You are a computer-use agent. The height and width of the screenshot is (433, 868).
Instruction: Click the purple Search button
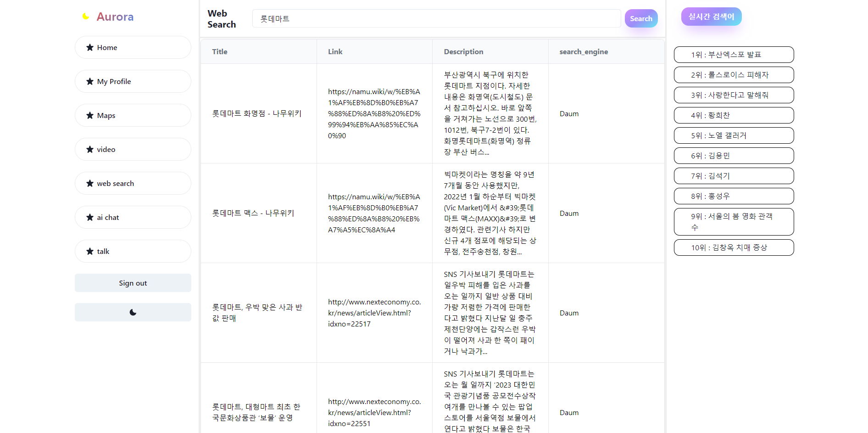pyautogui.click(x=641, y=18)
